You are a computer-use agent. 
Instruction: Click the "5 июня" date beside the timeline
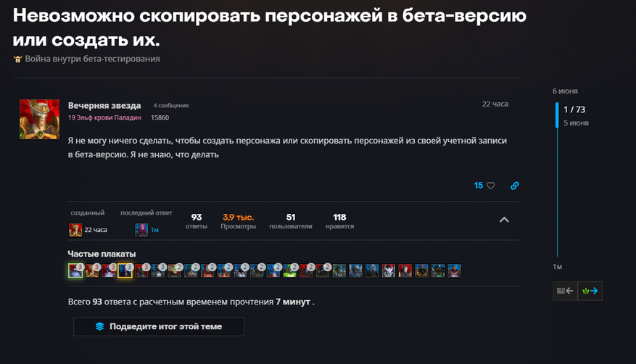pos(576,123)
